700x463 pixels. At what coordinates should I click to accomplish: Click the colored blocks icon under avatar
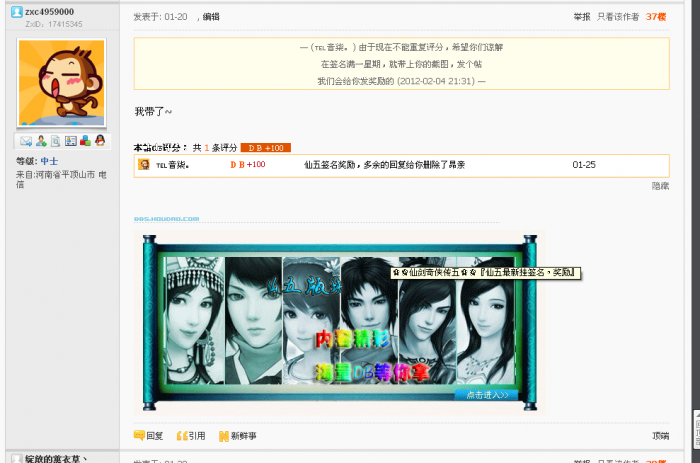(85, 141)
